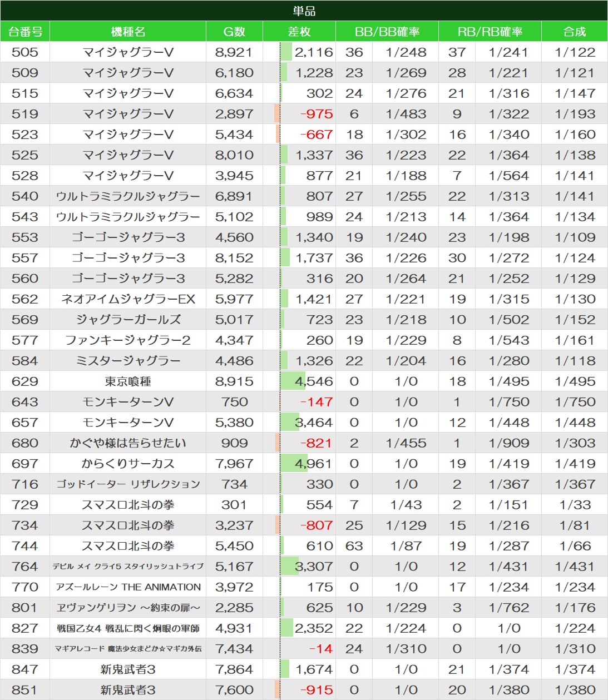Click the 合成 value 1/66

(x=575, y=546)
